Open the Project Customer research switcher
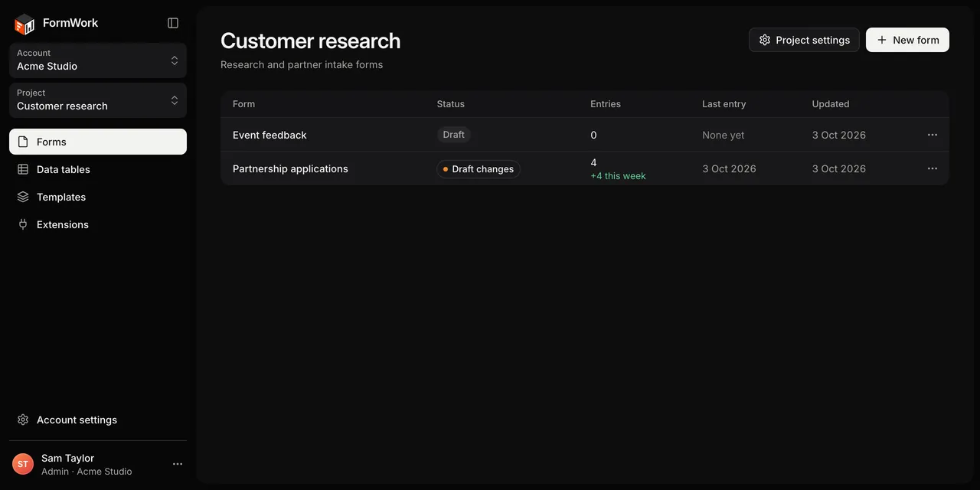The image size is (980, 490). 98,100
